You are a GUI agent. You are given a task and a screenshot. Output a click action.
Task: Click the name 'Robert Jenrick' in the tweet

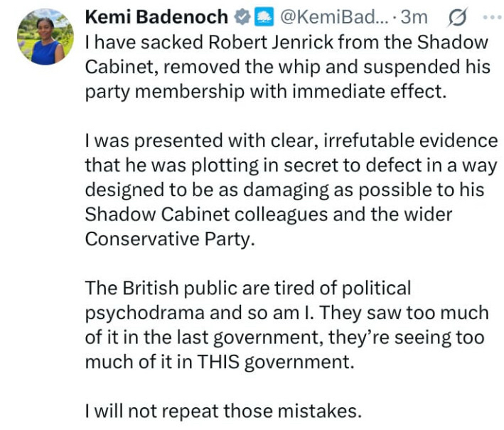point(268,43)
